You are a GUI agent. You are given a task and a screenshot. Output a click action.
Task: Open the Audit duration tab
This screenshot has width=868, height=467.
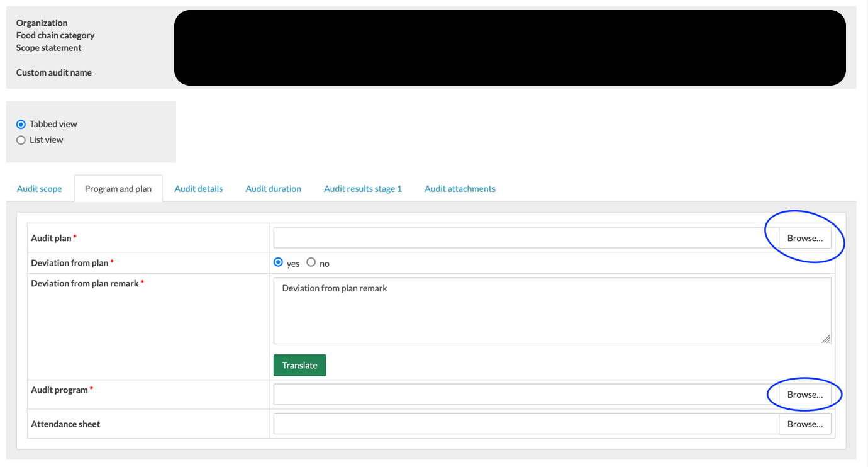274,189
